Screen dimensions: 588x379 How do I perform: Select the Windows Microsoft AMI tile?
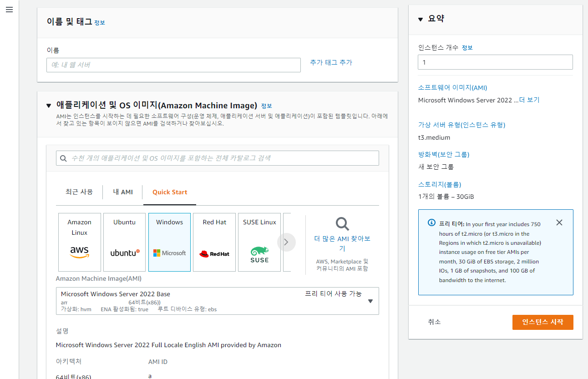coord(169,242)
